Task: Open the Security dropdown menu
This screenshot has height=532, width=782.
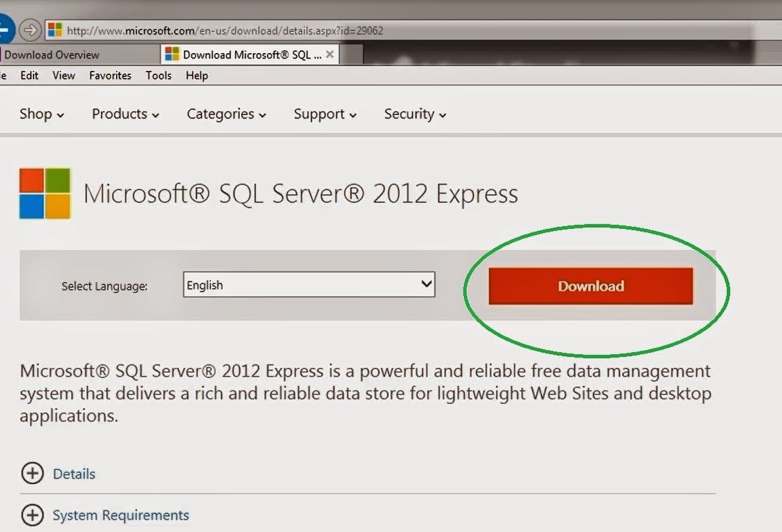Action: (x=415, y=114)
